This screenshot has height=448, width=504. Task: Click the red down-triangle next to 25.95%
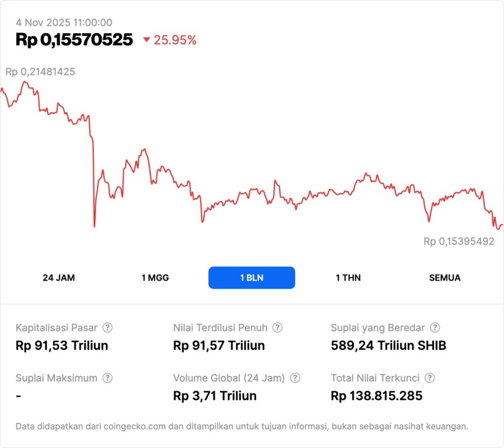pyautogui.click(x=147, y=40)
